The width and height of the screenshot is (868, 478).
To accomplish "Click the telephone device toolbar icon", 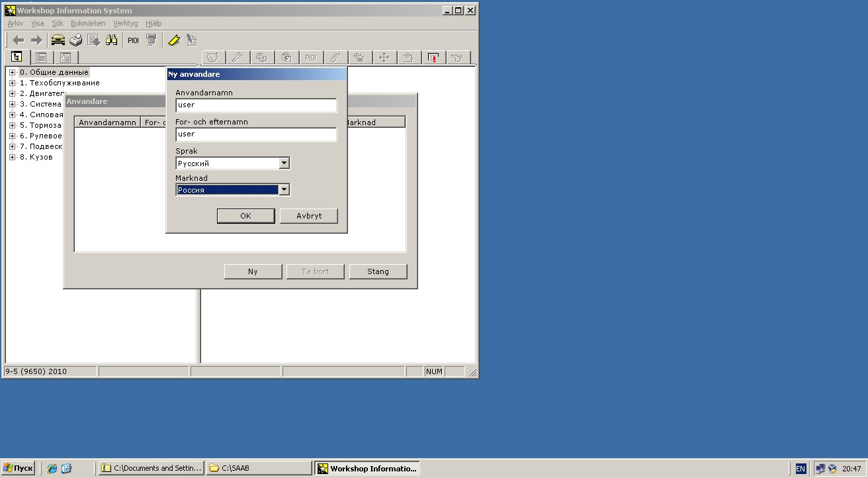I will 152,40.
